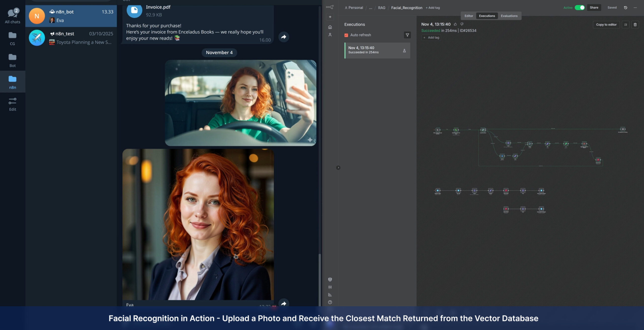This screenshot has width=644, height=330.
Task: Toggle the Active workflow switch
Action: click(x=580, y=8)
